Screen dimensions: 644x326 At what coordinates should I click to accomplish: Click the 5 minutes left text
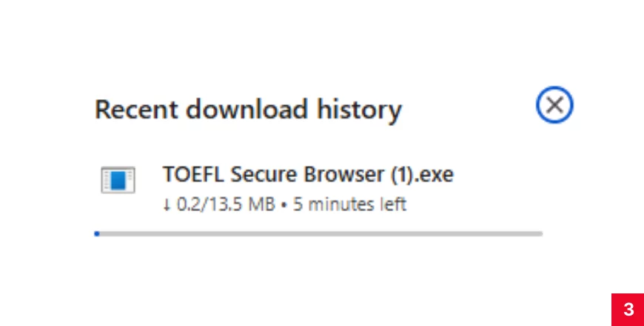pyautogui.click(x=350, y=204)
